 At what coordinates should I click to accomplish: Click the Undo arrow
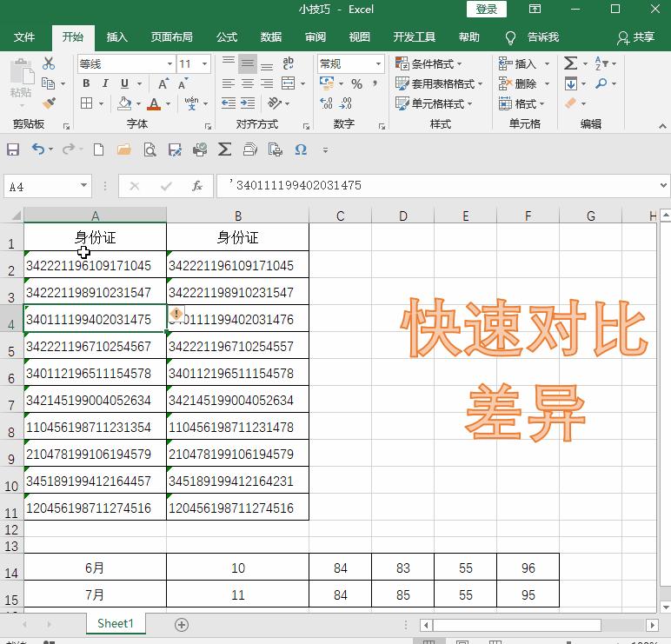pos(38,149)
